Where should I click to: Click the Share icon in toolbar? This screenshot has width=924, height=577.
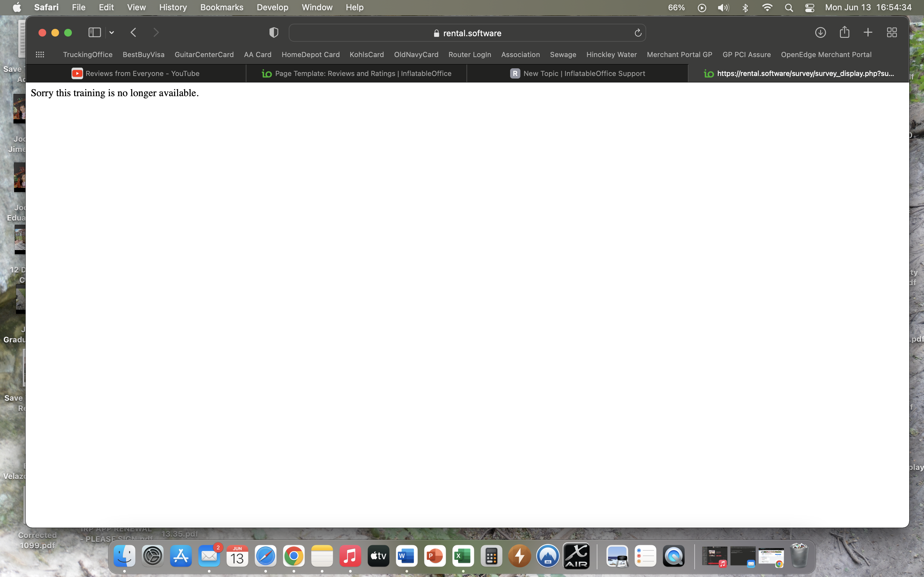tap(844, 32)
